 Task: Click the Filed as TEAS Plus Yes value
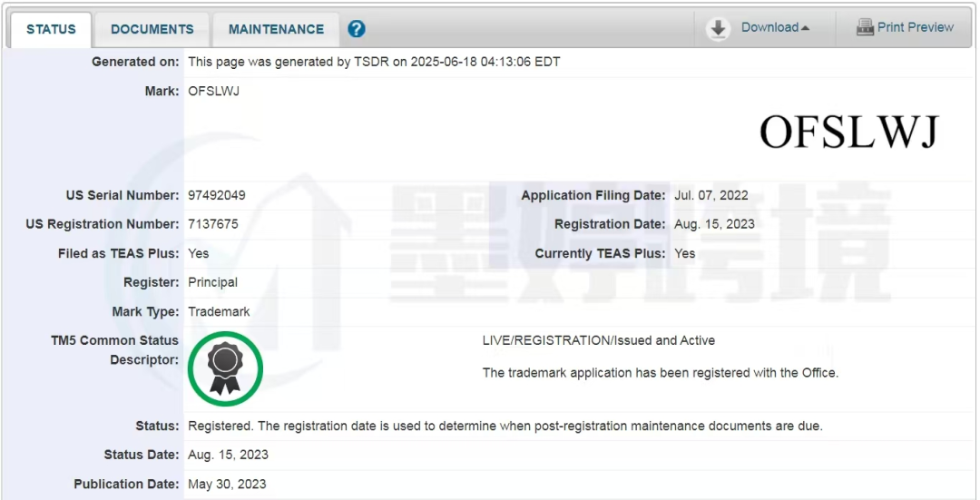coord(199,253)
